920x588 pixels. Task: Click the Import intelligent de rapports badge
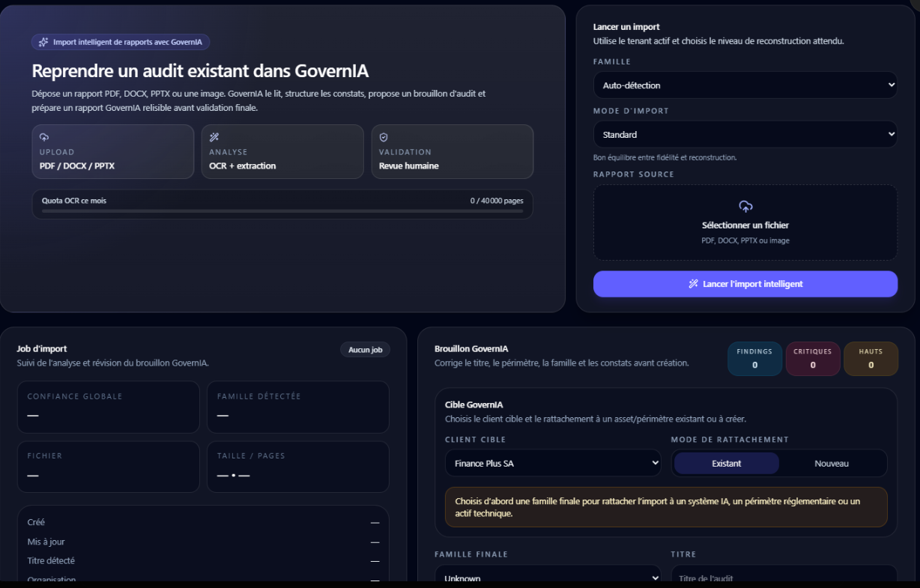[121, 42]
